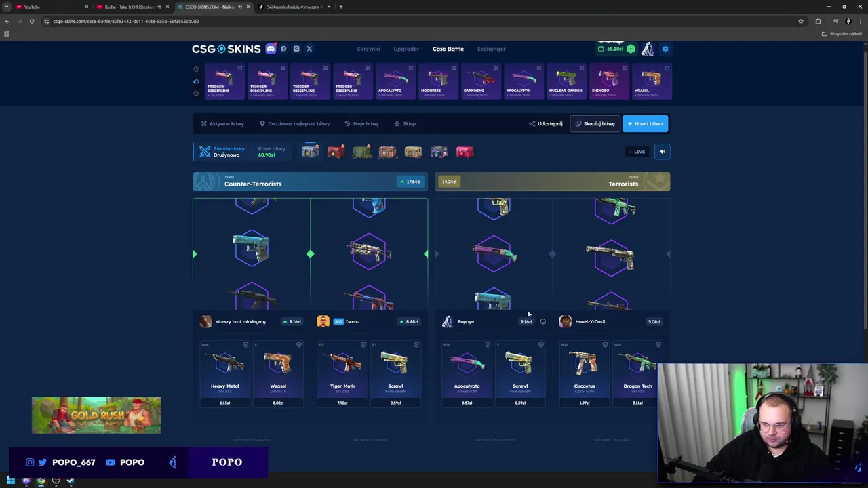
Task: Open the Gold Rush promo banner
Action: [96, 415]
